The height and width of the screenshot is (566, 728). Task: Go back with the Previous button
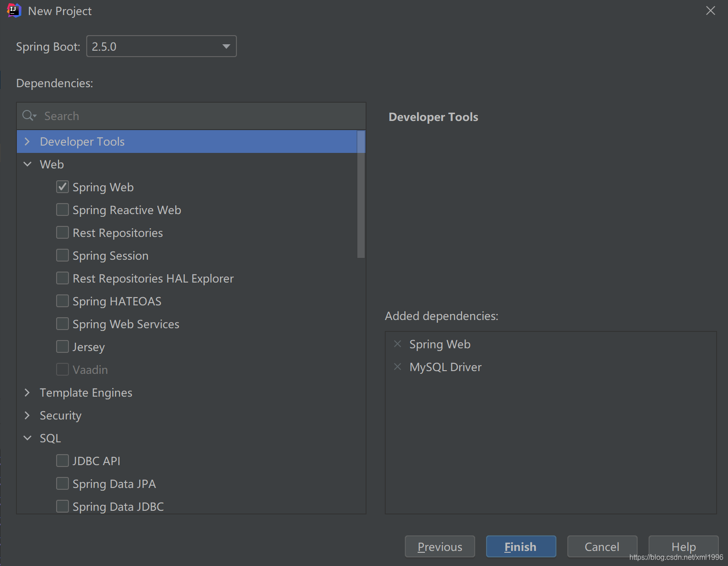point(440,546)
